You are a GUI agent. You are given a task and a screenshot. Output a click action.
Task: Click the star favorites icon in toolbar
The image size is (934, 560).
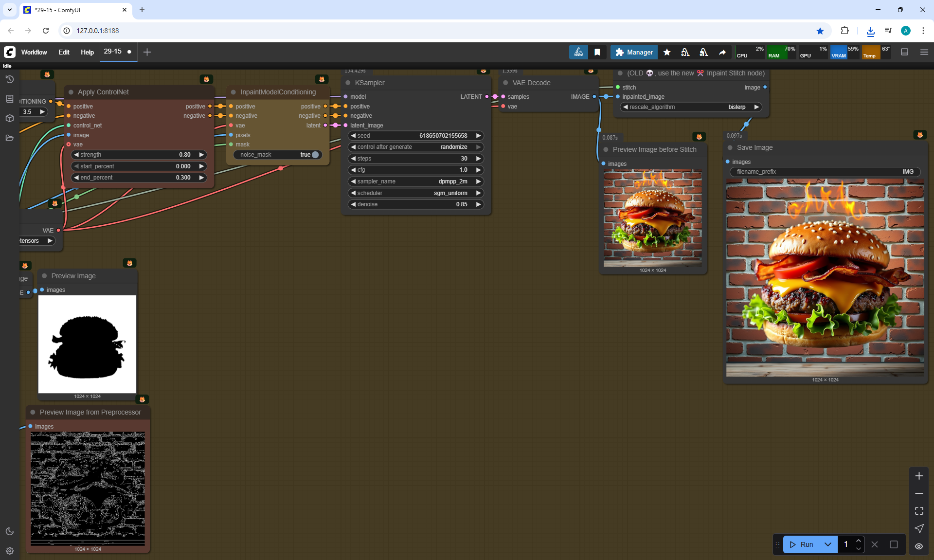point(667,52)
